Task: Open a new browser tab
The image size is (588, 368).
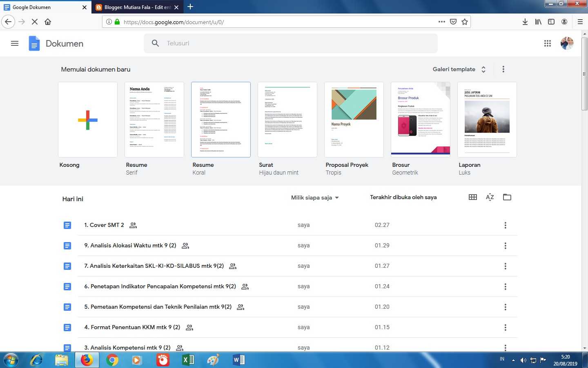Action: [190, 7]
